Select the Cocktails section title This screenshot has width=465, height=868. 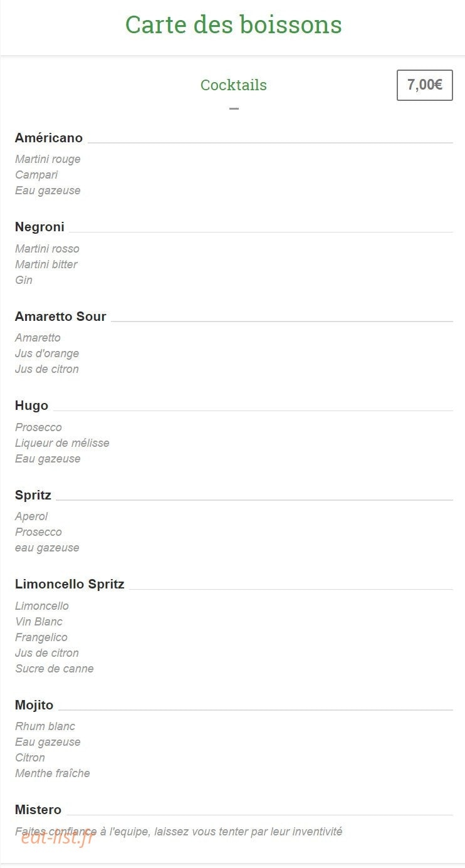(x=234, y=85)
